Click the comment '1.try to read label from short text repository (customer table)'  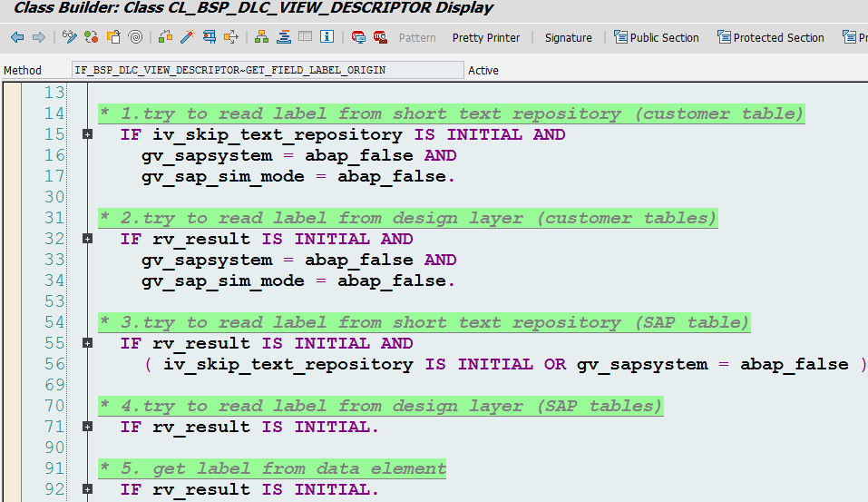[452, 113]
